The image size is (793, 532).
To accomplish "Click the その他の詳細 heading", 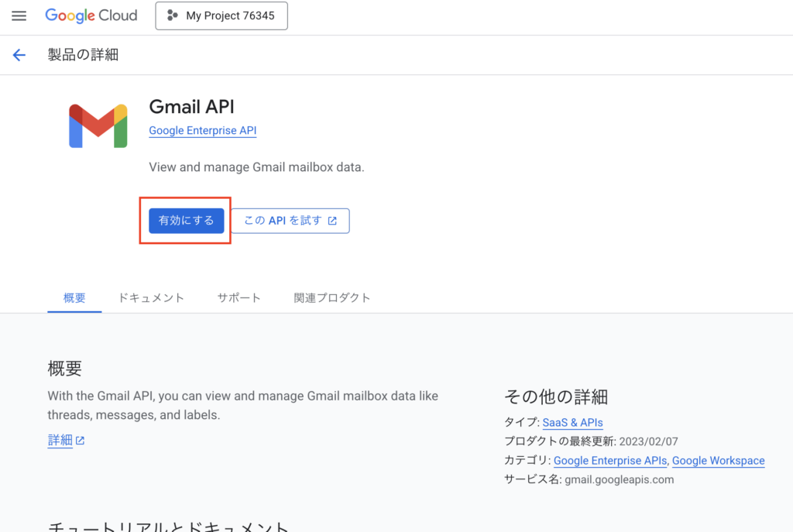I will (556, 397).
